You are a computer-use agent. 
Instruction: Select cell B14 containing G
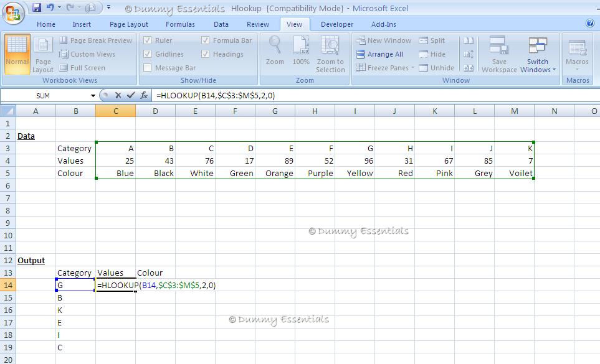(x=76, y=286)
